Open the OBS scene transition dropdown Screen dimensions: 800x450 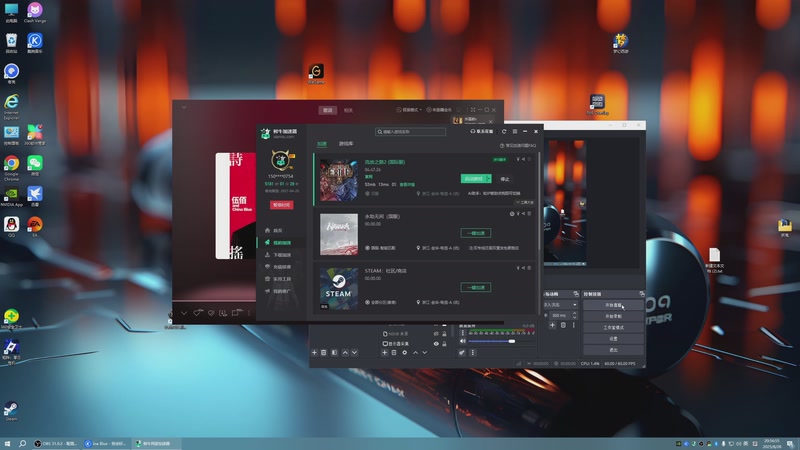click(561, 305)
